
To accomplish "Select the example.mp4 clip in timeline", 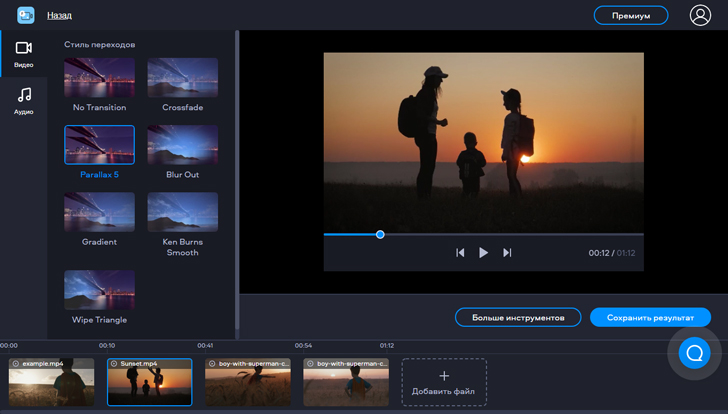I will pyautogui.click(x=51, y=382).
